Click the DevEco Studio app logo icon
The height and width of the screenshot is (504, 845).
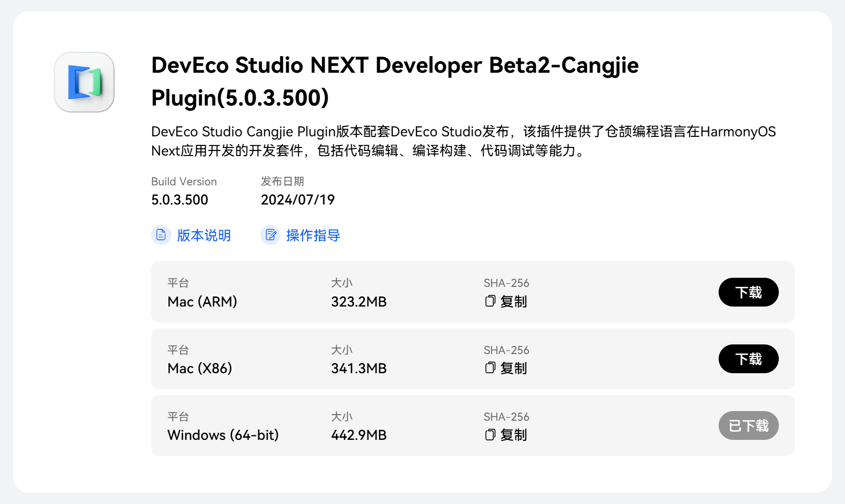click(84, 82)
